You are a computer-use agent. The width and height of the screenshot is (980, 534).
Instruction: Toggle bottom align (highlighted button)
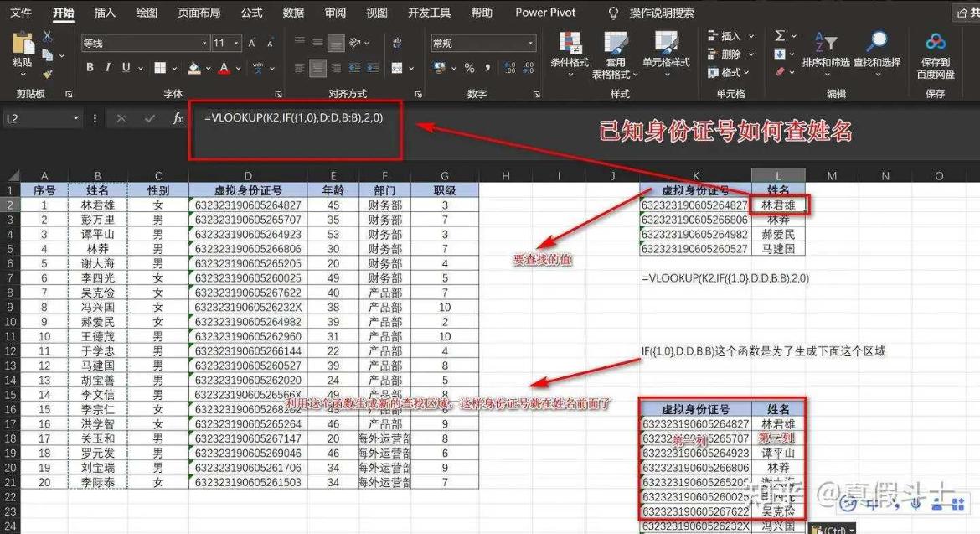(336, 43)
